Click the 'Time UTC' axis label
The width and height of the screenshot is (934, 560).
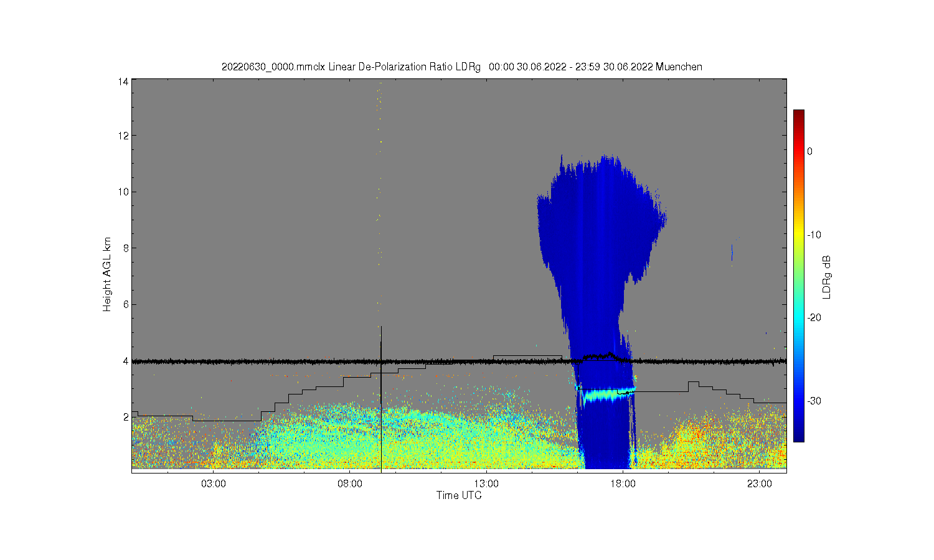pos(459,495)
